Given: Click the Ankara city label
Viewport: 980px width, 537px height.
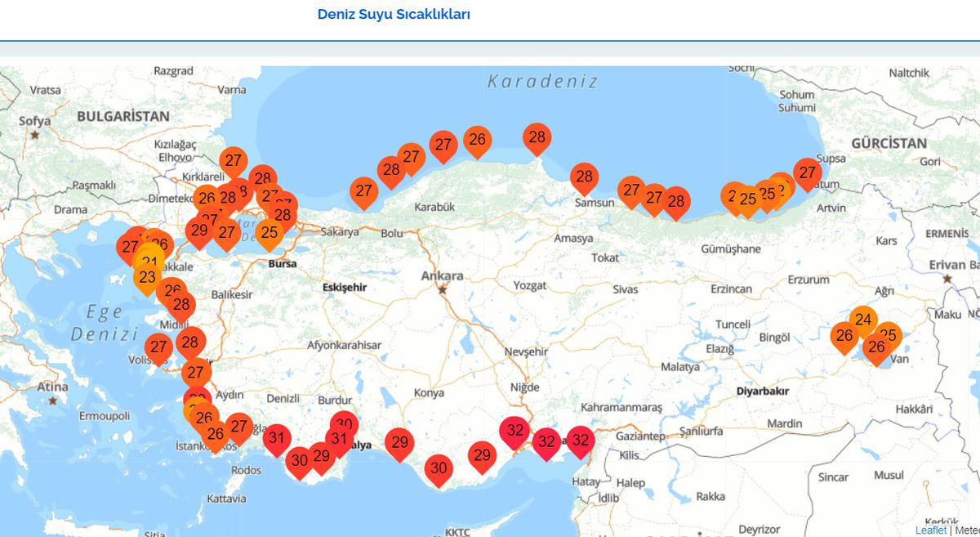Looking at the screenshot, I should tap(442, 275).
